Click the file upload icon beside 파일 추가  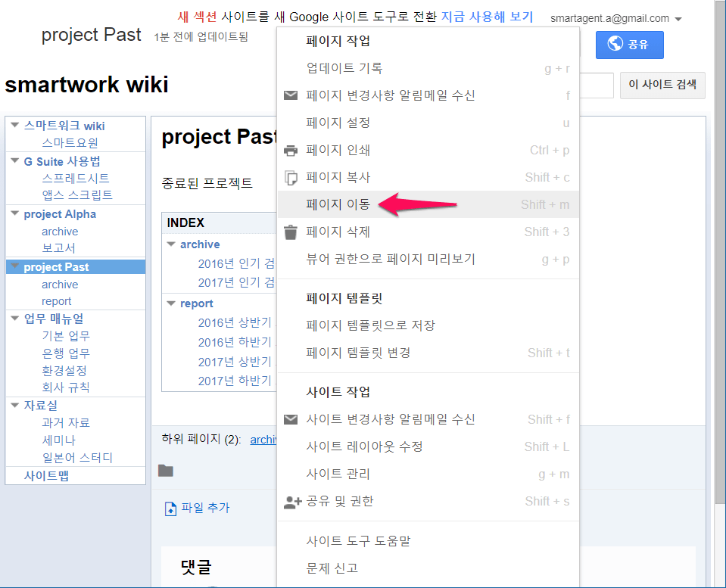tap(170, 508)
